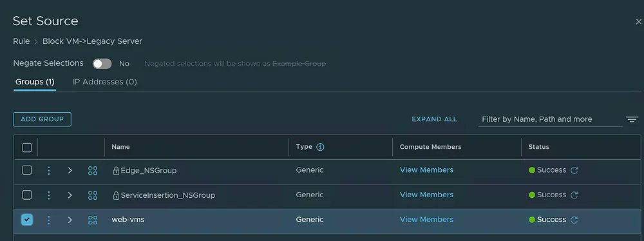This screenshot has height=241, width=644.
Task: Toggle the Negate Selections switch
Action: (x=102, y=64)
